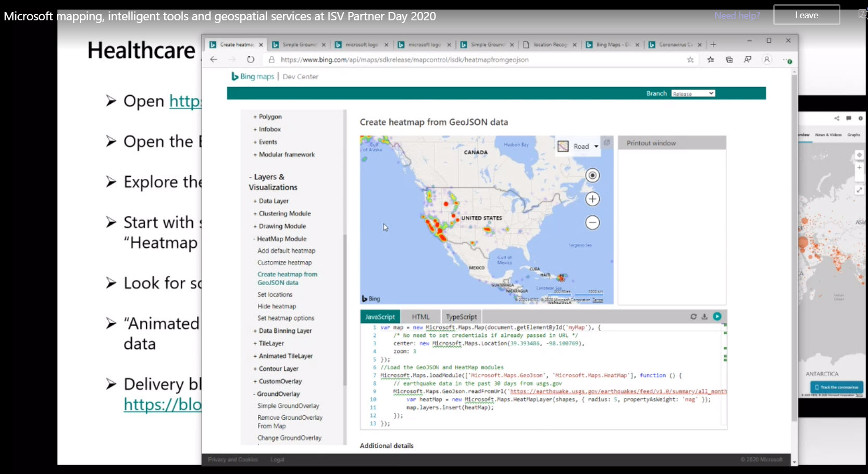Open a new browser tab with plus

click(x=713, y=44)
